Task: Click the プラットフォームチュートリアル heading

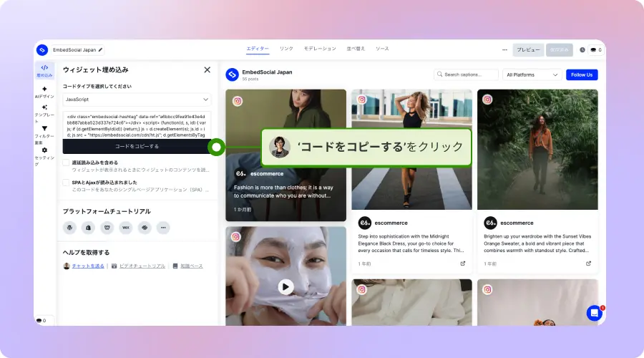Action: 107,211
